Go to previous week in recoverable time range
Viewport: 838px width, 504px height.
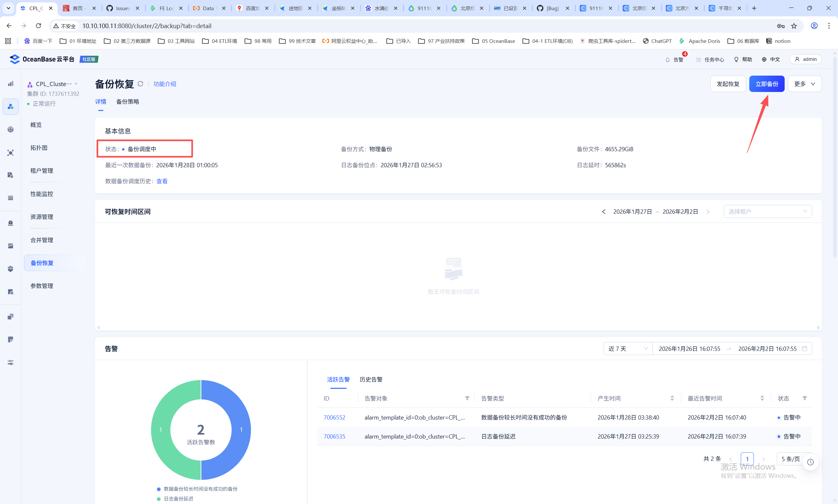coord(604,212)
